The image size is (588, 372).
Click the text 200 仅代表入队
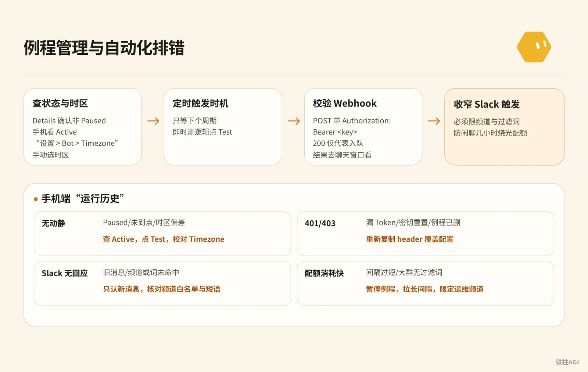pos(338,143)
